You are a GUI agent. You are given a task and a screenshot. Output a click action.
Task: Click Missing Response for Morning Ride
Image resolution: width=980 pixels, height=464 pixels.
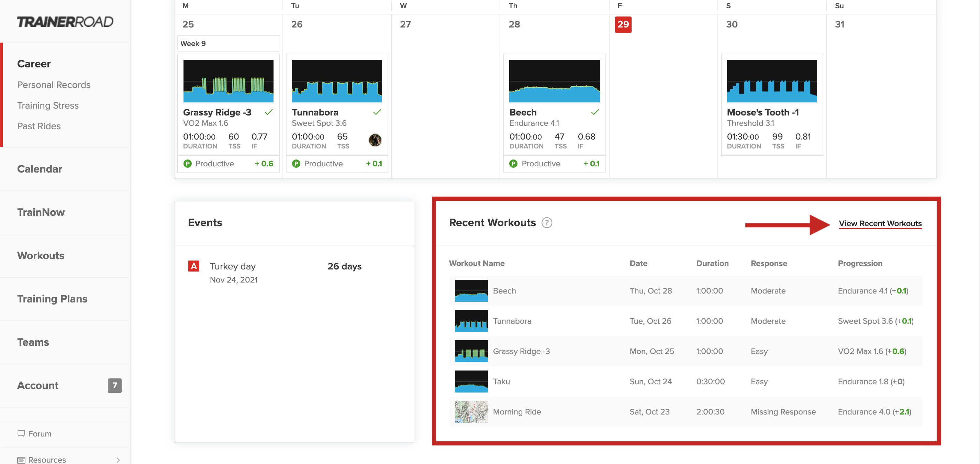(x=783, y=412)
